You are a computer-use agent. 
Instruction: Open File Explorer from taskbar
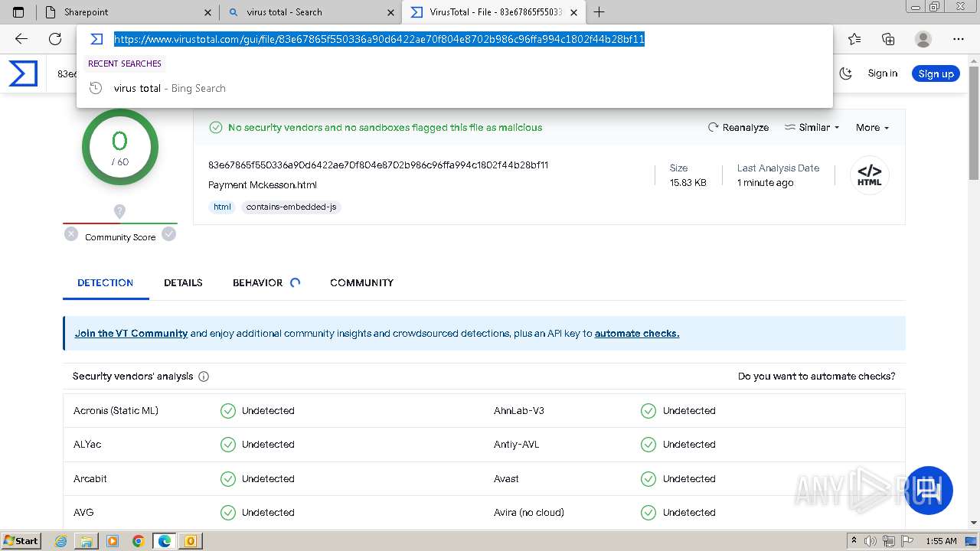pos(87,541)
